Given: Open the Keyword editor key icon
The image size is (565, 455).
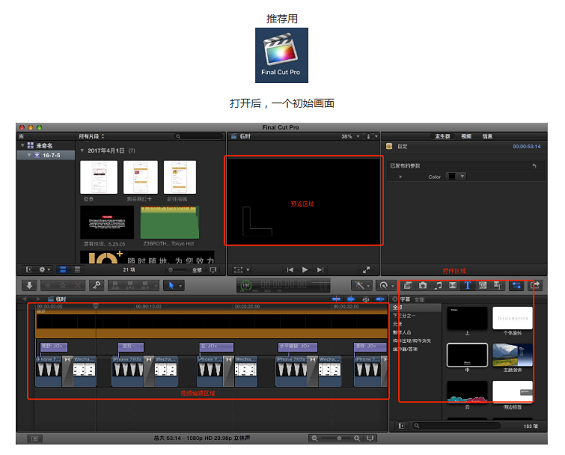Looking at the screenshot, I should coord(97,285).
